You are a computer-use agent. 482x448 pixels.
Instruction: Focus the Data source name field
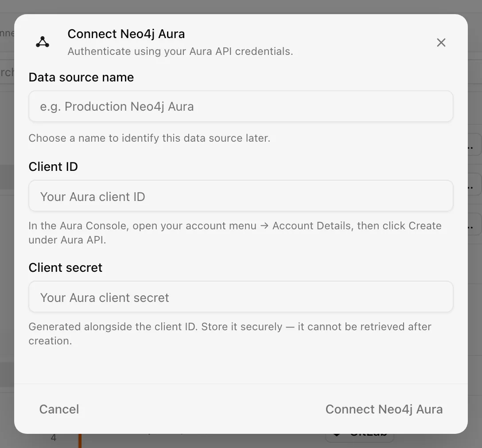tap(241, 106)
